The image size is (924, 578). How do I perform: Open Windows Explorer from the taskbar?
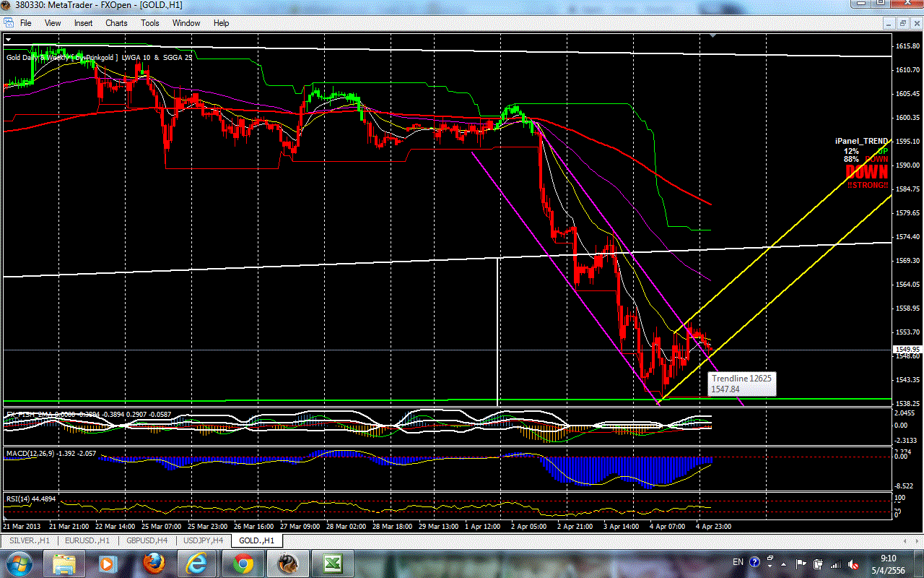click(x=64, y=564)
